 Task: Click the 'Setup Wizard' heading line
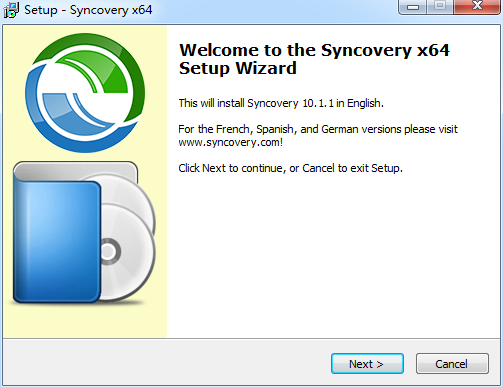[238, 68]
